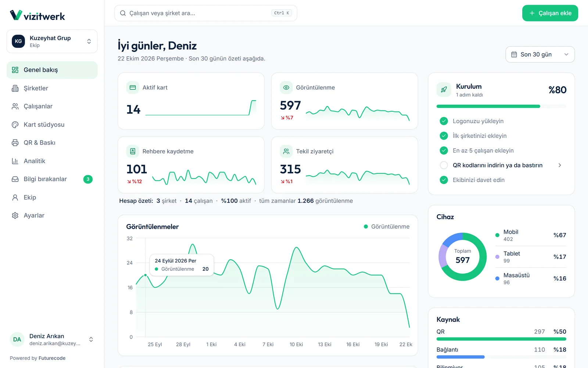Go to Şirketler in the sidebar
Viewport: 588px width, 368px height.
tap(52, 88)
